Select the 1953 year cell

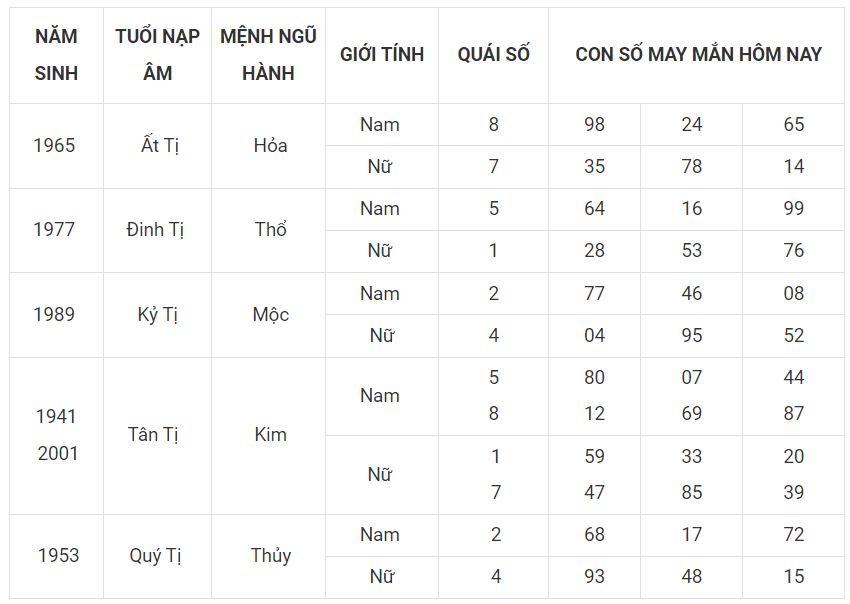point(58,556)
